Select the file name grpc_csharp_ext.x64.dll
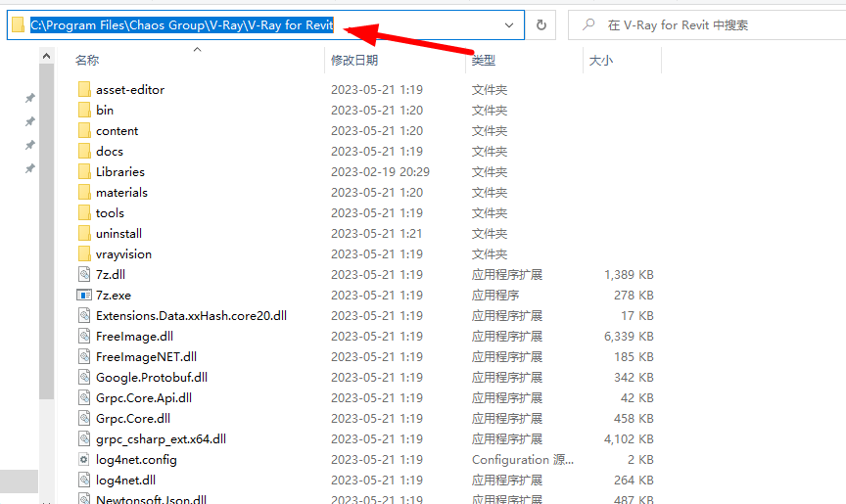This screenshot has width=846, height=504. pos(161,438)
